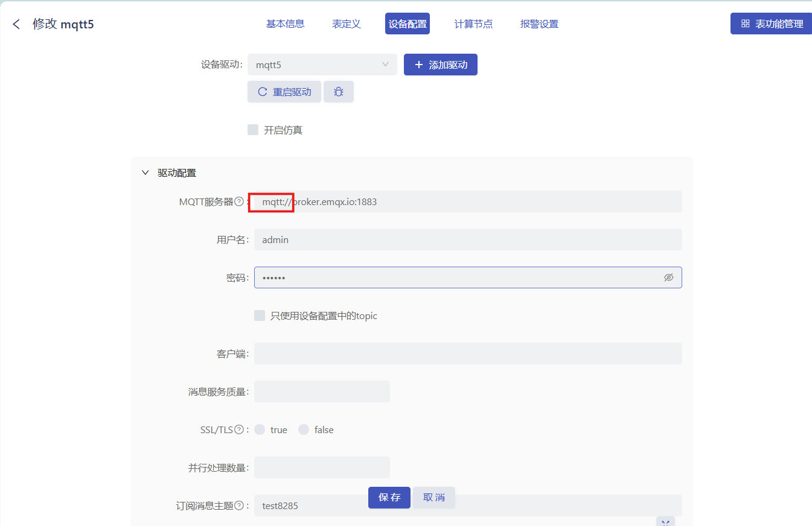Click the refresh icon on 重启驱动
This screenshot has width=812, height=526.
[263, 92]
